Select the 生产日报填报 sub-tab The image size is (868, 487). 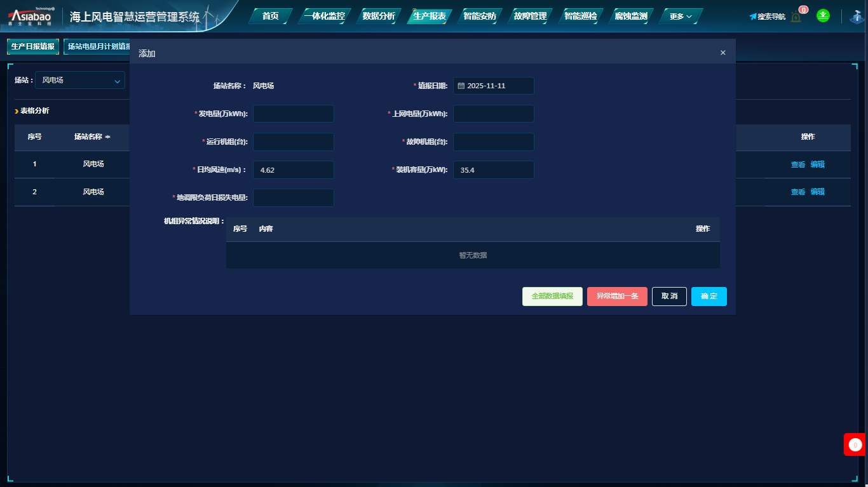pos(33,46)
